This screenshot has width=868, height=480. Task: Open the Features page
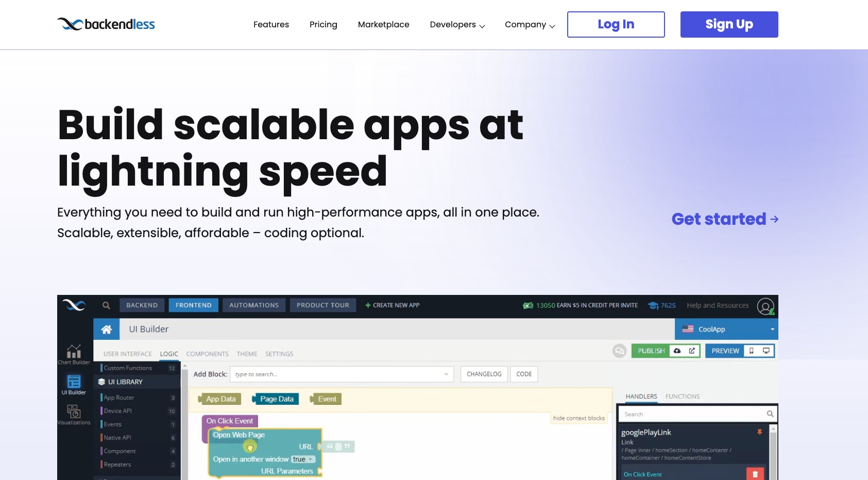pyautogui.click(x=271, y=24)
